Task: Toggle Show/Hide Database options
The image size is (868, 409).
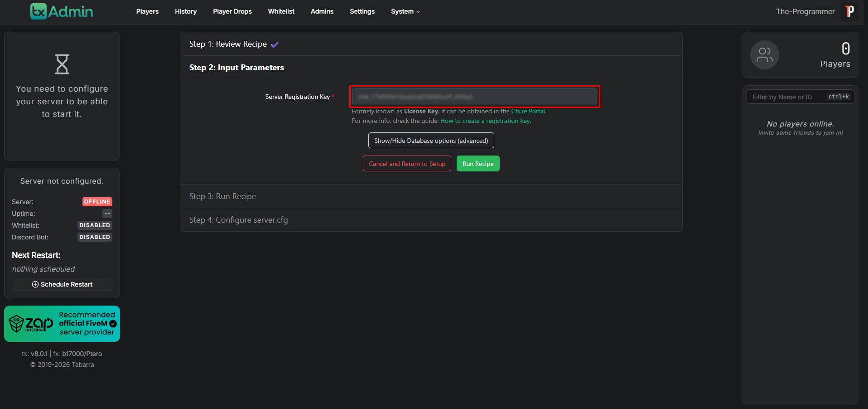Action: point(431,141)
